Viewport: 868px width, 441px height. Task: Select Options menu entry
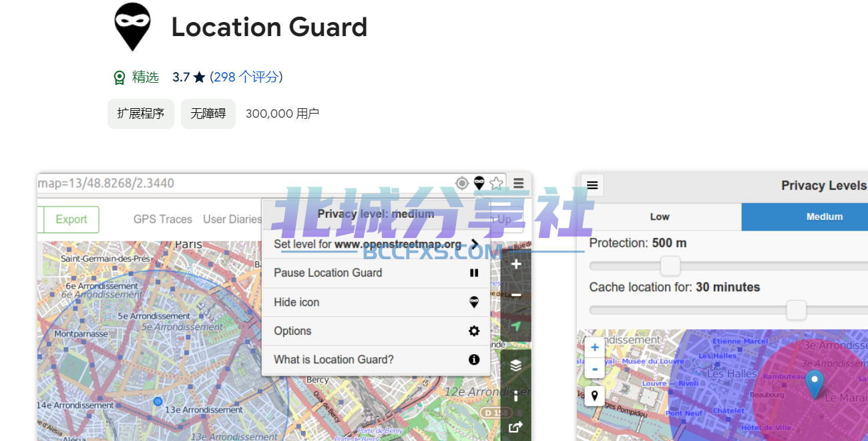(x=376, y=331)
